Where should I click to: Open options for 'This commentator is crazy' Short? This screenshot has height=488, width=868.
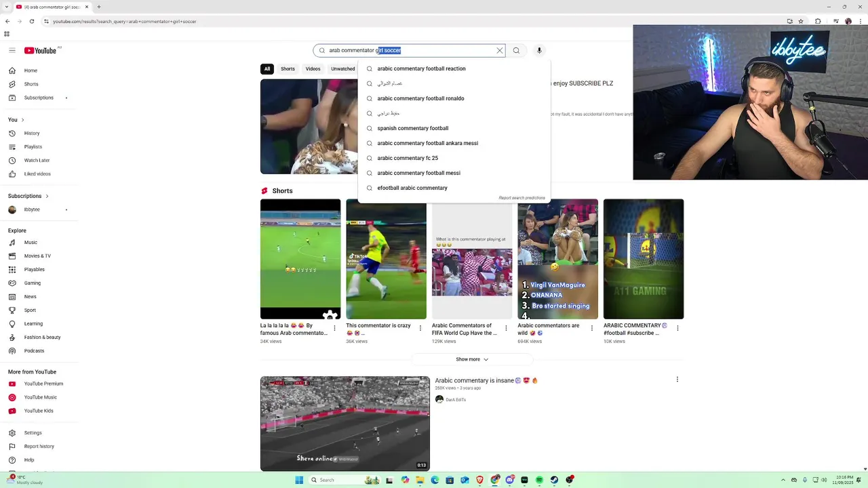coord(420,328)
